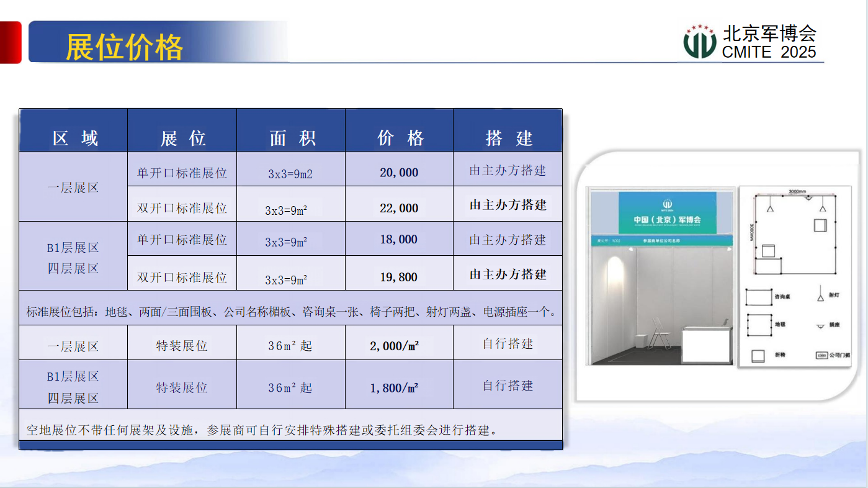Screen dimensions: 868x488
Task: Click 36m² 起 in the 1,800/㎡ row
Action: click(290, 388)
